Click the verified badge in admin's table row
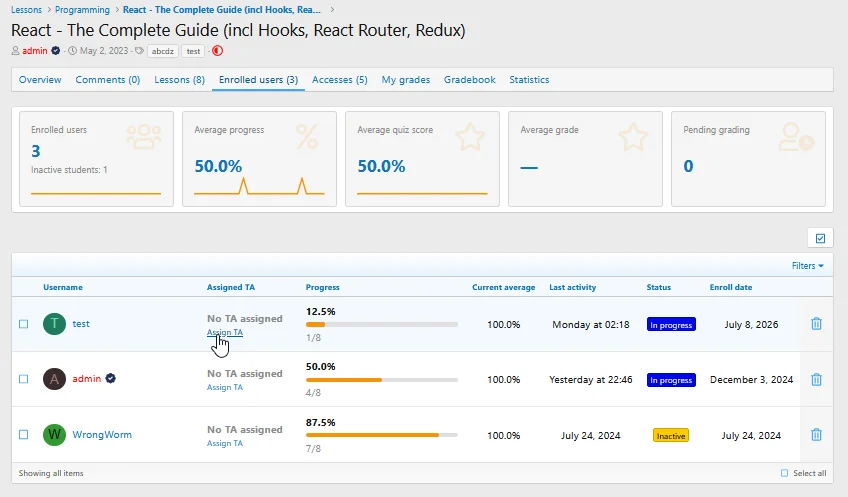848x497 pixels. 110,379
